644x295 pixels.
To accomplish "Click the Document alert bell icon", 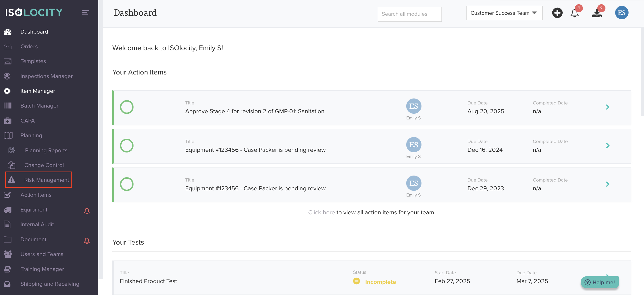I will click(87, 241).
